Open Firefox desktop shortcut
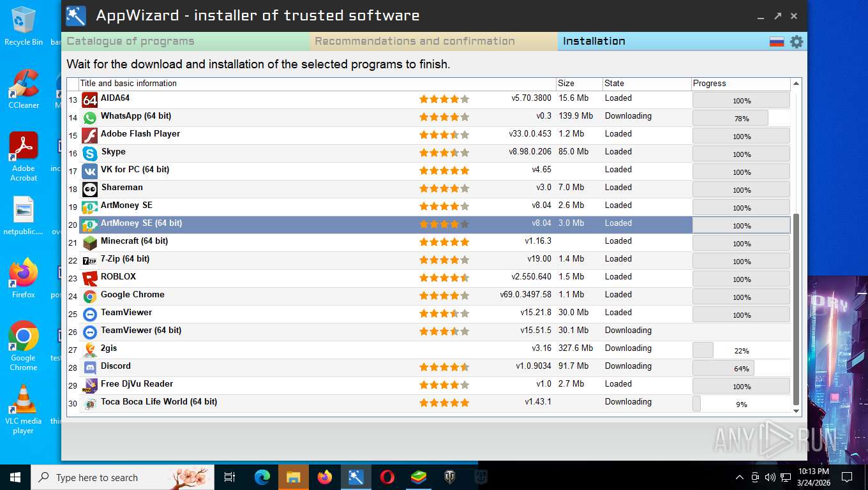The width and height of the screenshot is (868, 490). pyautogui.click(x=24, y=279)
